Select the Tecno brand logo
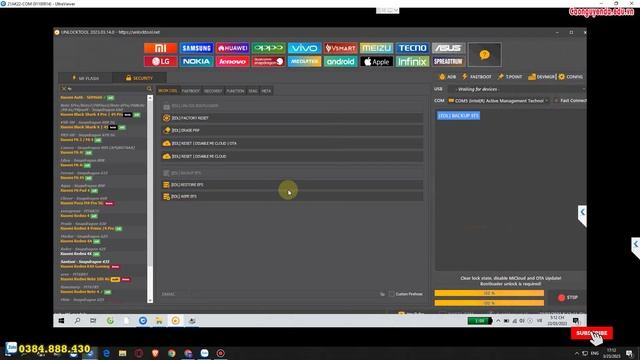The image size is (640, 360). pos(412,48)
